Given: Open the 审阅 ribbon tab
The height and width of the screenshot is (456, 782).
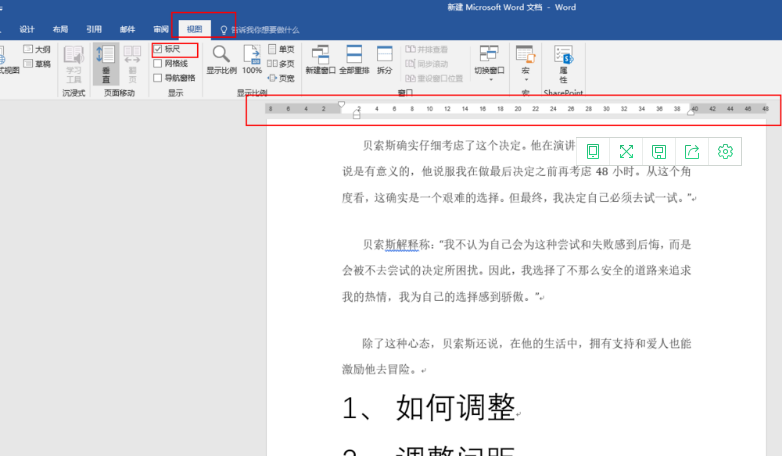Looking at the screenshot, I should click(161, 29).
